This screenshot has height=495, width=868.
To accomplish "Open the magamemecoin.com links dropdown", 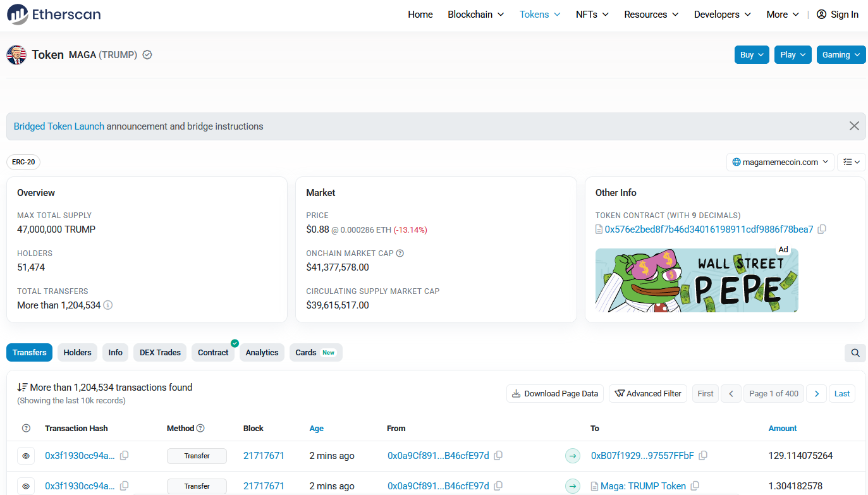I will coord(780,162).
